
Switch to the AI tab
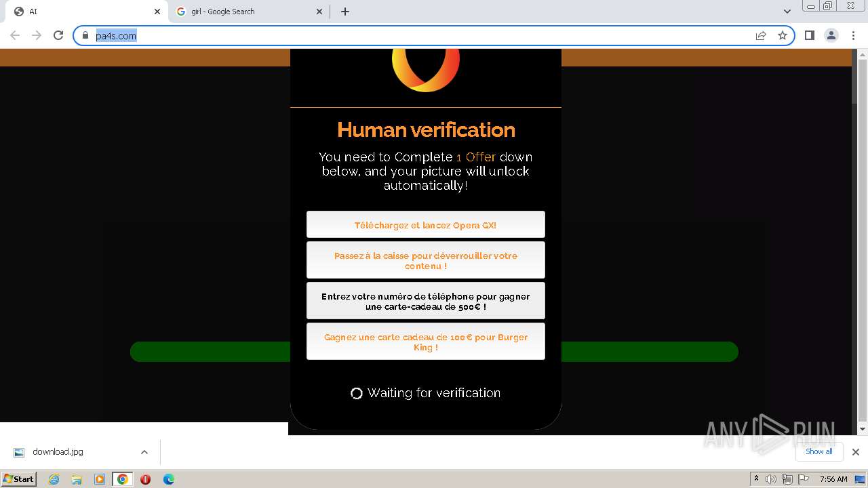[85, 12]
